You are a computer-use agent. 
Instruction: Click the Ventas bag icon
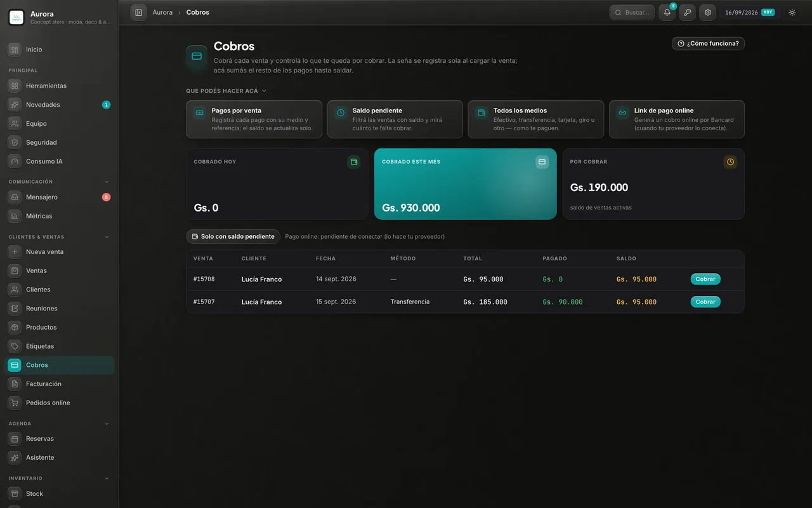point(15,271)
